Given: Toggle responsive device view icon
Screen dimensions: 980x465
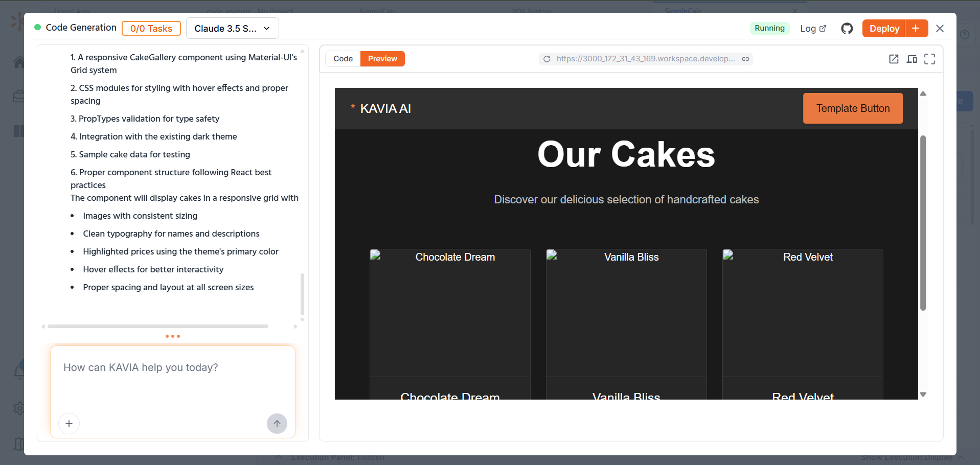Looking at the screenshot, I should 911,59.
